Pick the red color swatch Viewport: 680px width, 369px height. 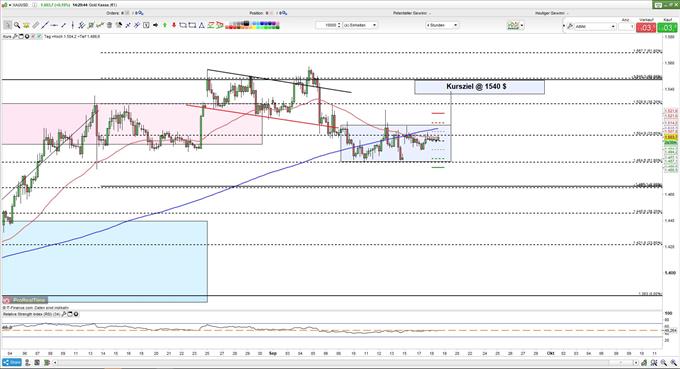click(x=231, y=27)
